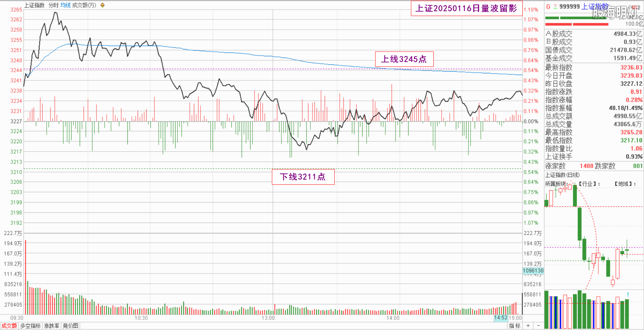This screenshot has height=330, width=644.
Task: Click the 分时 label in chart header
Action: point(53,5)
